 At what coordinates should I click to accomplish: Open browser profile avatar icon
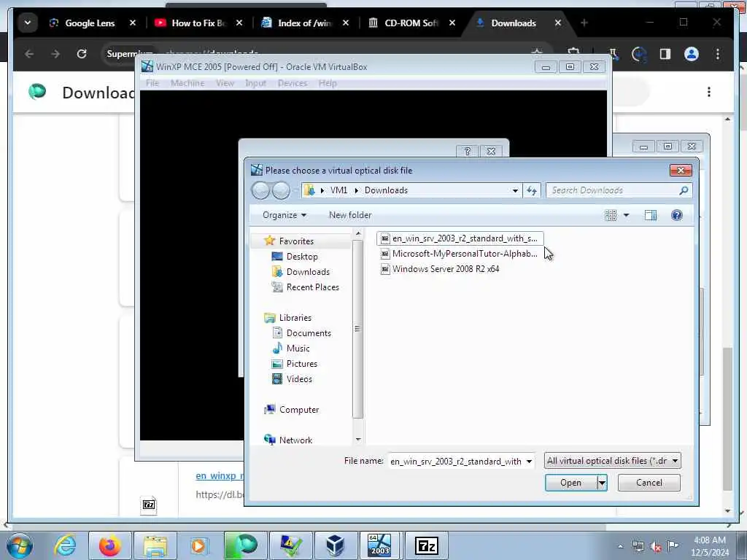pos(692,54)
